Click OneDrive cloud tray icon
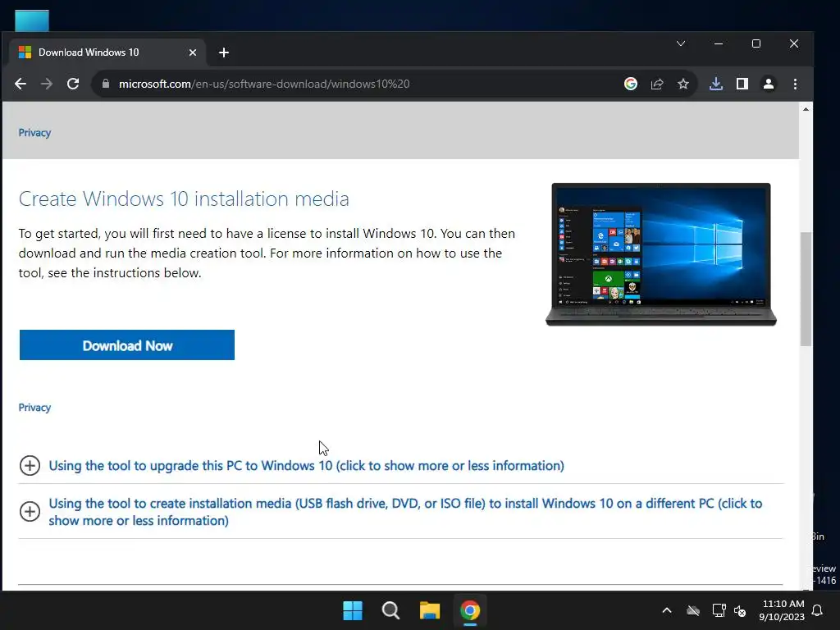The width and height of the screenshot is (840, 630). pos(693,610)
